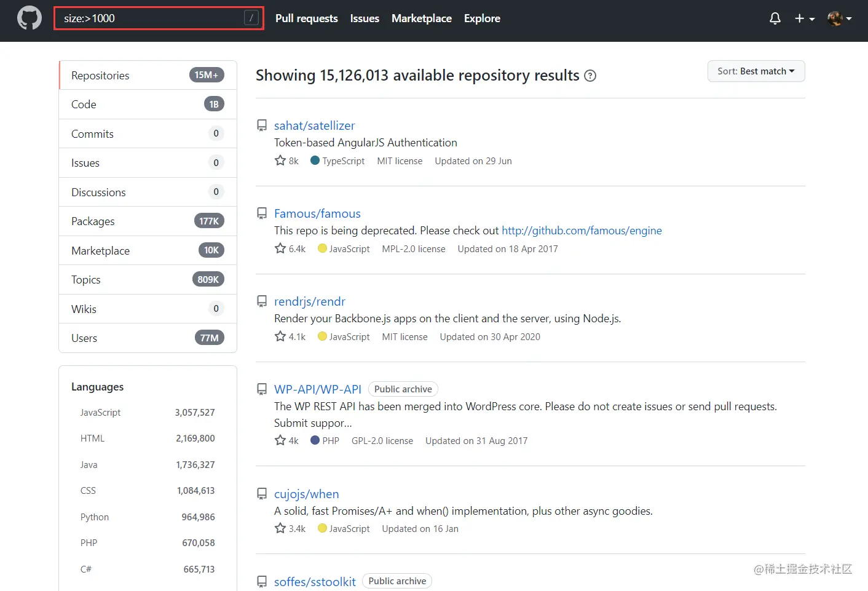Open the soffes/sstoolkit repository
The image size is (868, 591).
coord(315,582)
